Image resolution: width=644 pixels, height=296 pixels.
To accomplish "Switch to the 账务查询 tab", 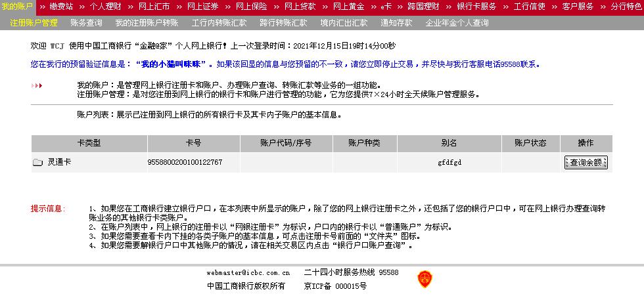I will pos(86,22).
